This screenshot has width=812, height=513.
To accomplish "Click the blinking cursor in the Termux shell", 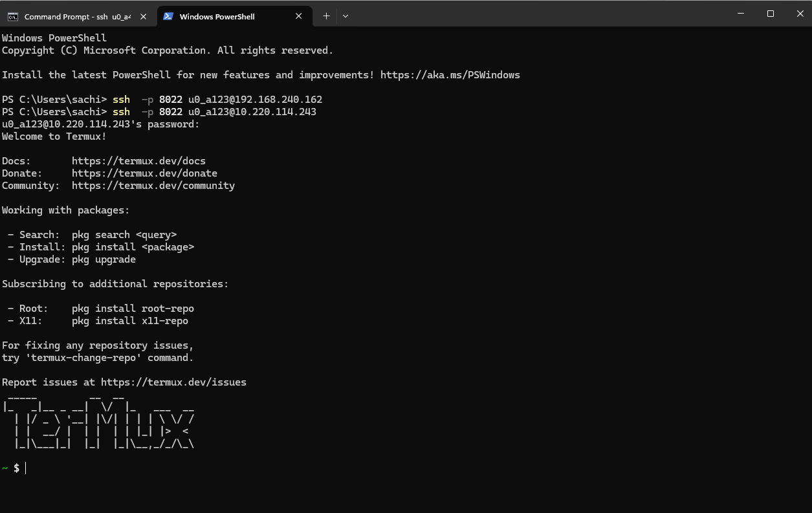I will (25, 468).
